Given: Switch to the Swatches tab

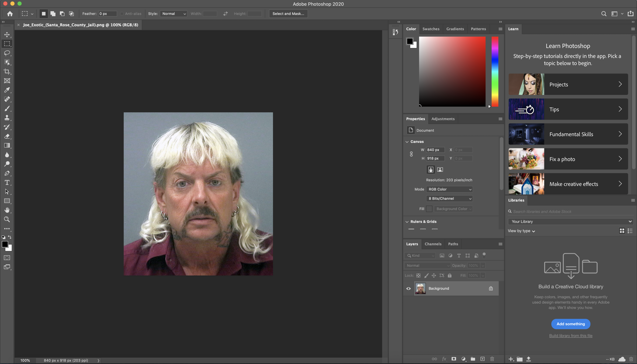Looking at the screenshot, I should [431, 29].
